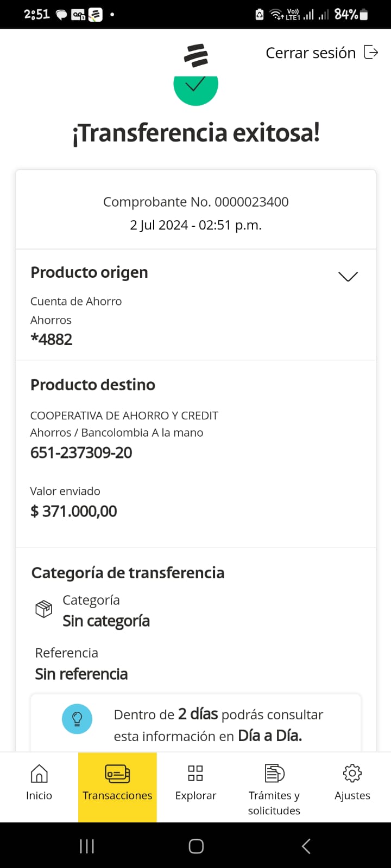Tap the blue lightbulb tip icon

[77, 719]
